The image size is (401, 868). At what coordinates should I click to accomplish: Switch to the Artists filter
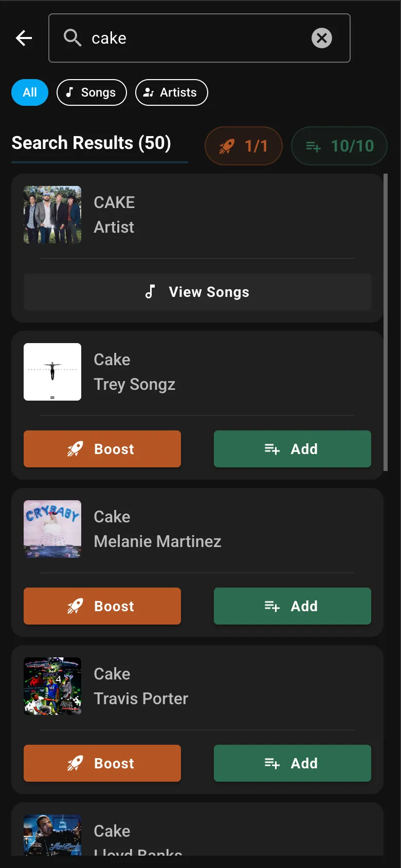[172, 92]
